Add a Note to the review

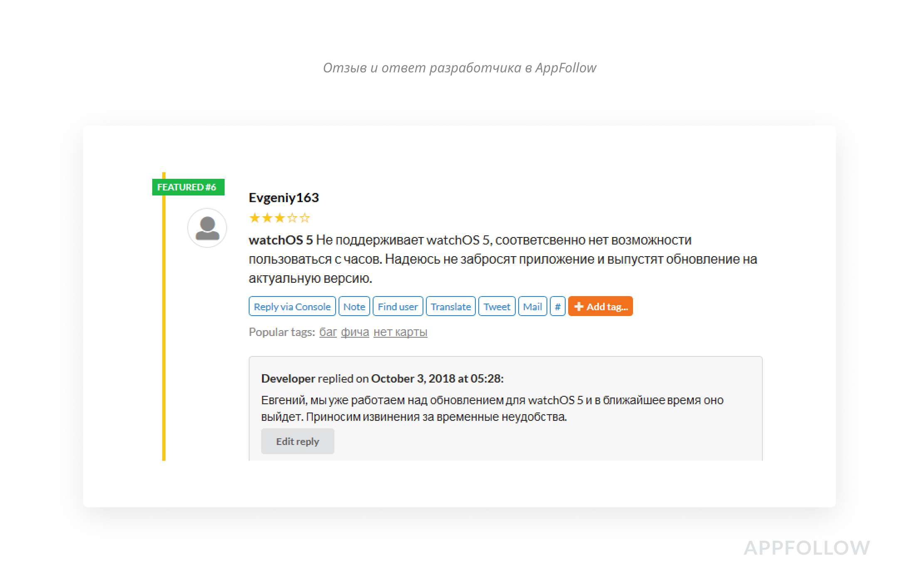tap(354, 306)
